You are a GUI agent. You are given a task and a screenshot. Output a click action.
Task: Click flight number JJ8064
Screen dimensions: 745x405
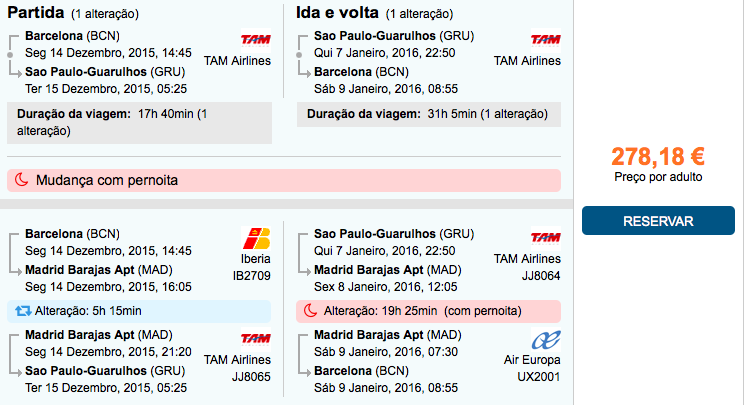pyautogui.click(x=541, y=276)
